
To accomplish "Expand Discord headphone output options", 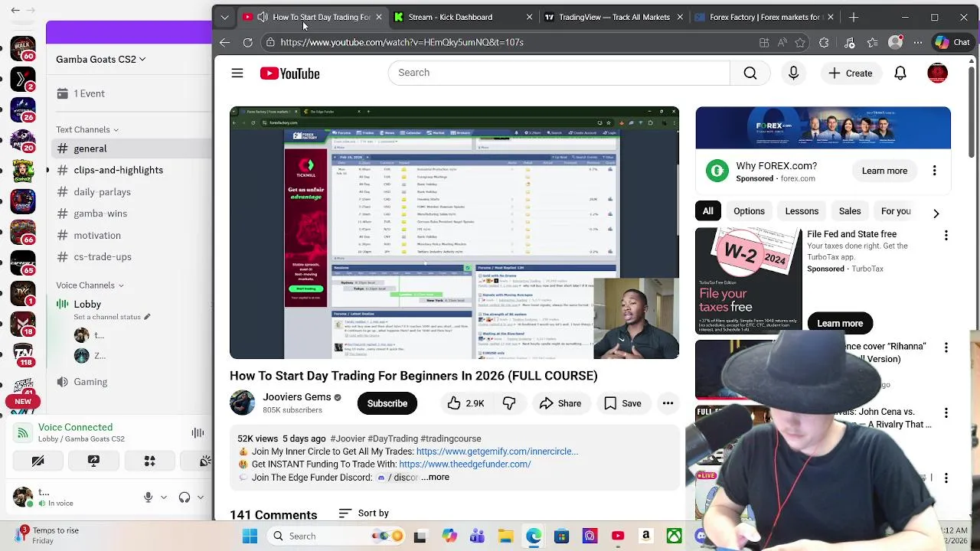I will click(x=201, y=497).
